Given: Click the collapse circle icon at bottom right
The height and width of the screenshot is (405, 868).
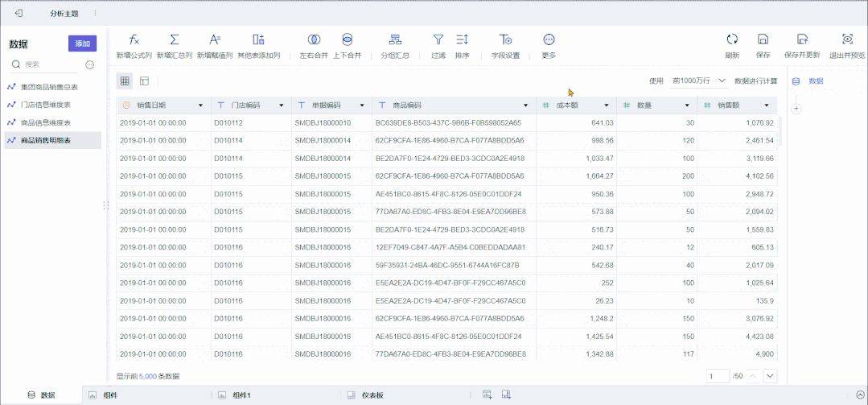Looking at the screenshot, I should 860,395.
